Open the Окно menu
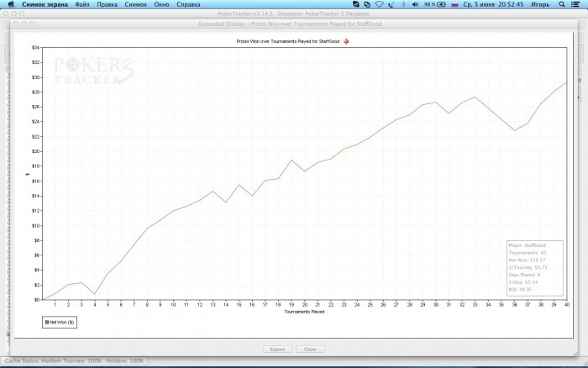 pos(161,4)
